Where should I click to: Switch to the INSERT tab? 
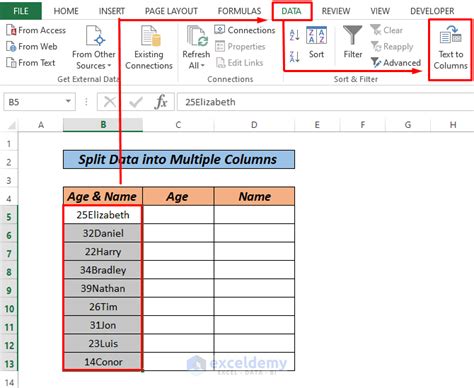click(x=111, y=11)
